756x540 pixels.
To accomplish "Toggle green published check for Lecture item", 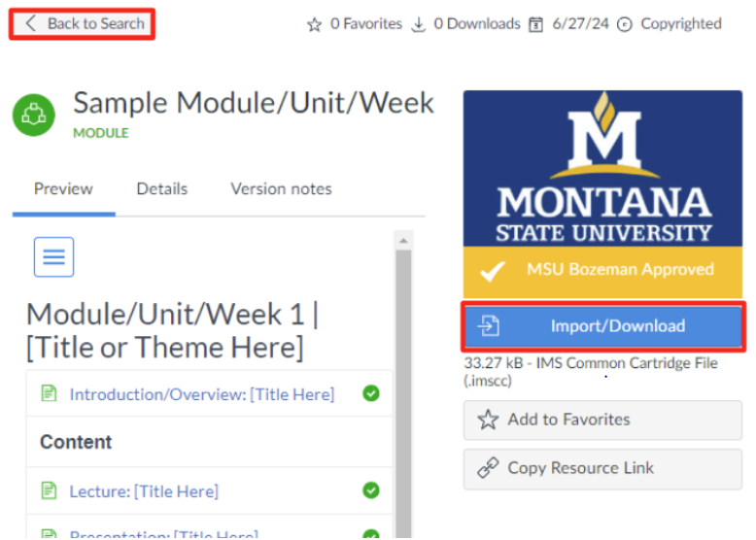I will pyautogui.click(x=370, y=491).
